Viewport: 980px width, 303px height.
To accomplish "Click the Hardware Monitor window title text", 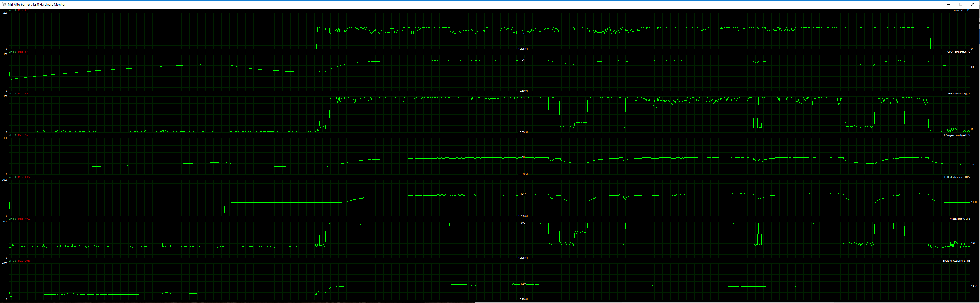I will [36, 4].
